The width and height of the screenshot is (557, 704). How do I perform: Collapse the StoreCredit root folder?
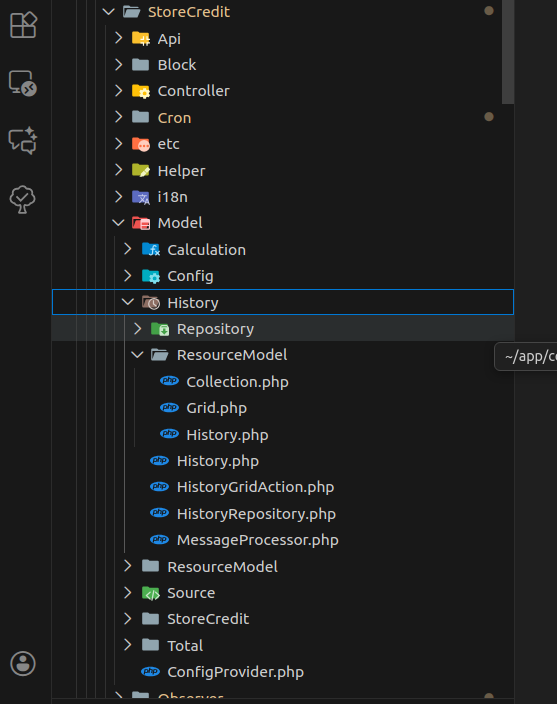click(109, 12)
